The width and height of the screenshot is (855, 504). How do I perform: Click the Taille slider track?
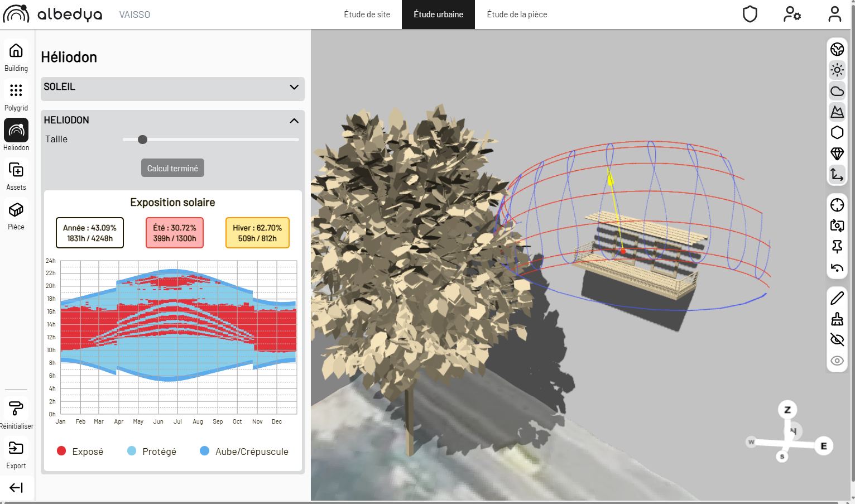coord(211,140)
